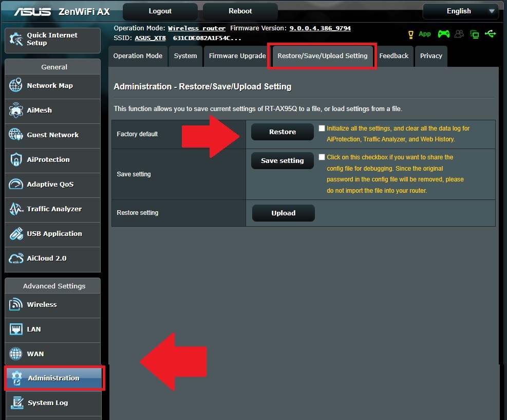Click the Restore setting row label
The width and height of the screenshot is (507, 420).
point(138,213)
